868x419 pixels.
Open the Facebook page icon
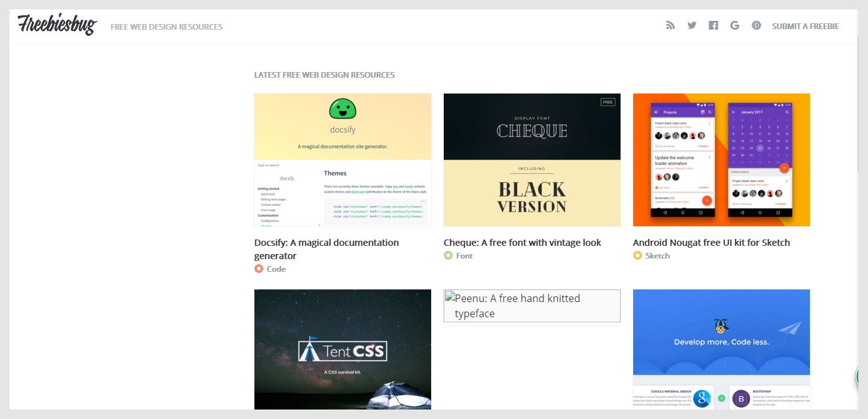713,25
